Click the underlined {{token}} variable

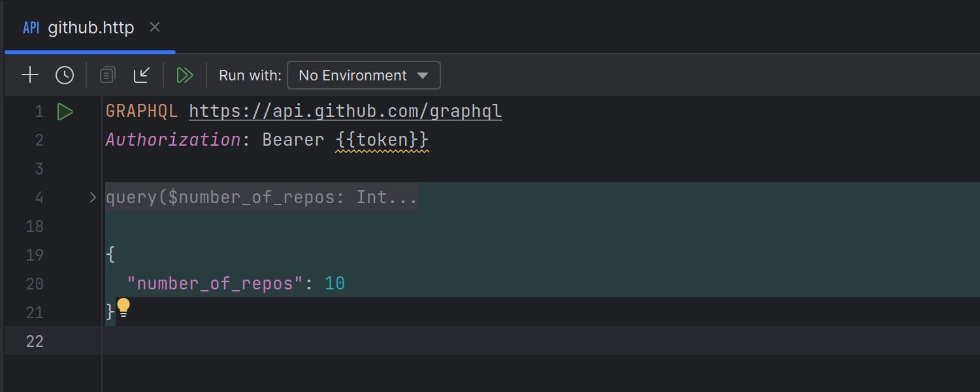pyautogui.click(x=382, y=140)
